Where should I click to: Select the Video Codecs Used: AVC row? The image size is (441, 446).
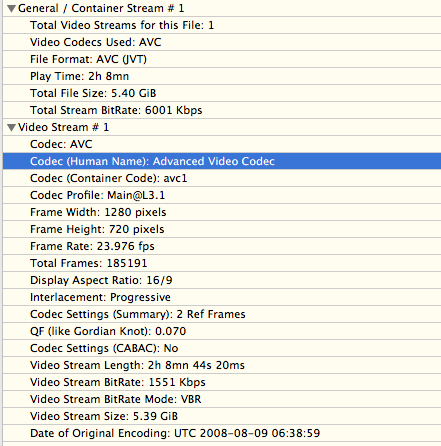click(222, 42)
